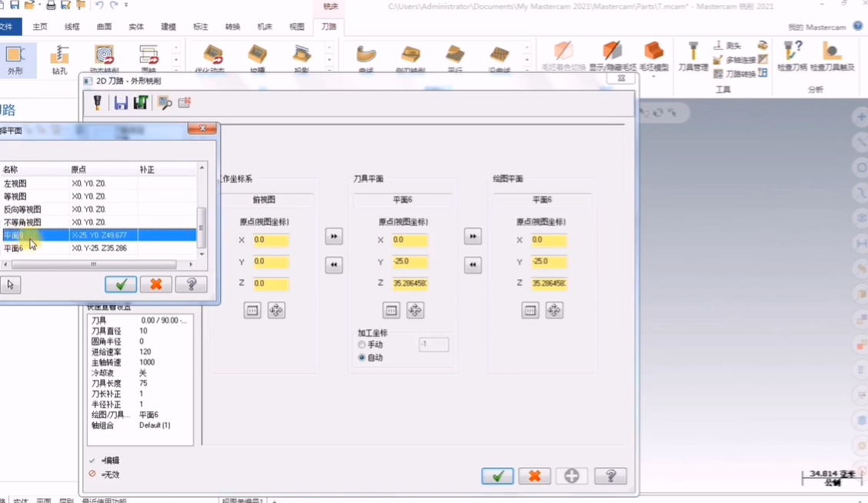Choose the 钻孔 drill toolpath icon
The height and width of the screenshot is (503, 868).
click(59, 59)
